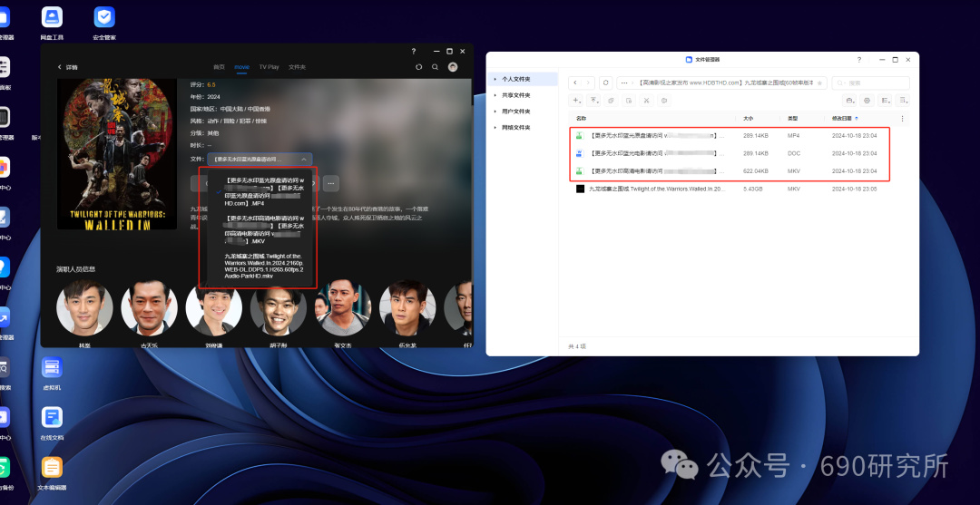Screen dimensions: 980x505
Task: Click cast member 胡子彤's portrait
Action: (x=279, y=308)
